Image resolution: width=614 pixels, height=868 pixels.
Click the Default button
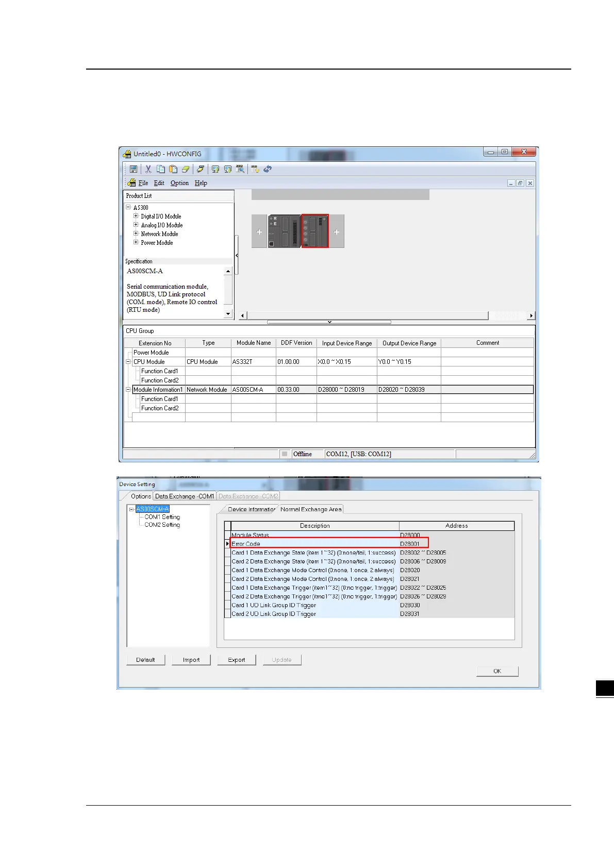tap(145, 660)
